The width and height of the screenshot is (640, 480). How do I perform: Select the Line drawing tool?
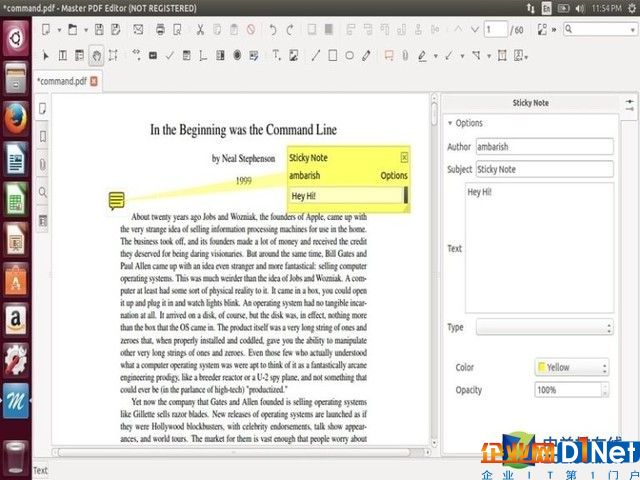click(x=316, y=55)
